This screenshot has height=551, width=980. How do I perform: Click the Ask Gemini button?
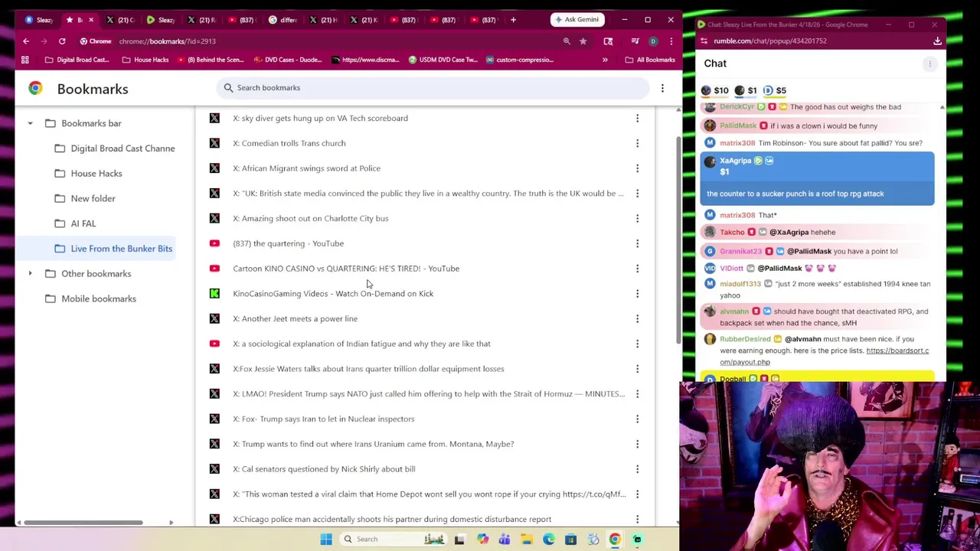pos(577,20)
